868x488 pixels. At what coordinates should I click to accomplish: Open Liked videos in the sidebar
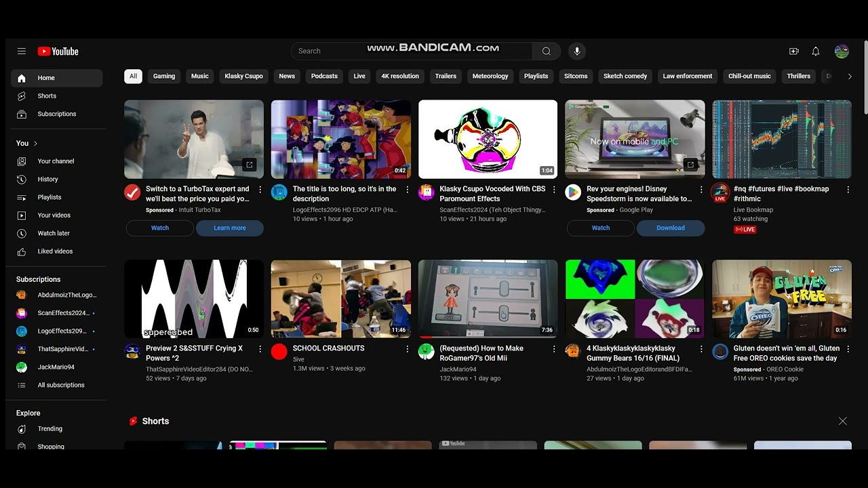(x=57, y=251)
